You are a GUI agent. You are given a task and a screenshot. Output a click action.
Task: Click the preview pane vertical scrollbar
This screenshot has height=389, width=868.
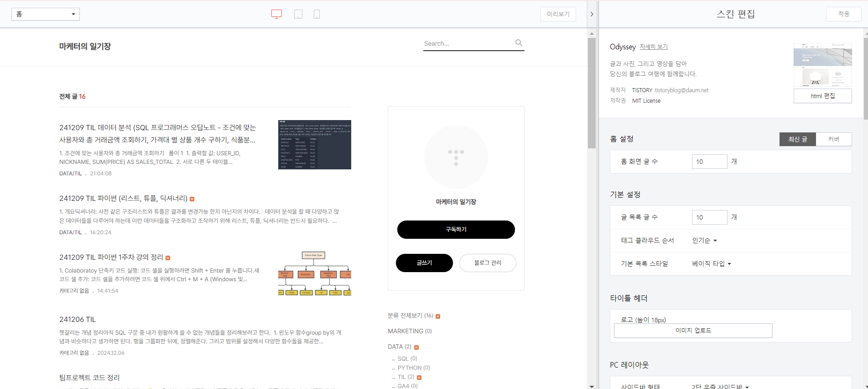tap(592, 93)
